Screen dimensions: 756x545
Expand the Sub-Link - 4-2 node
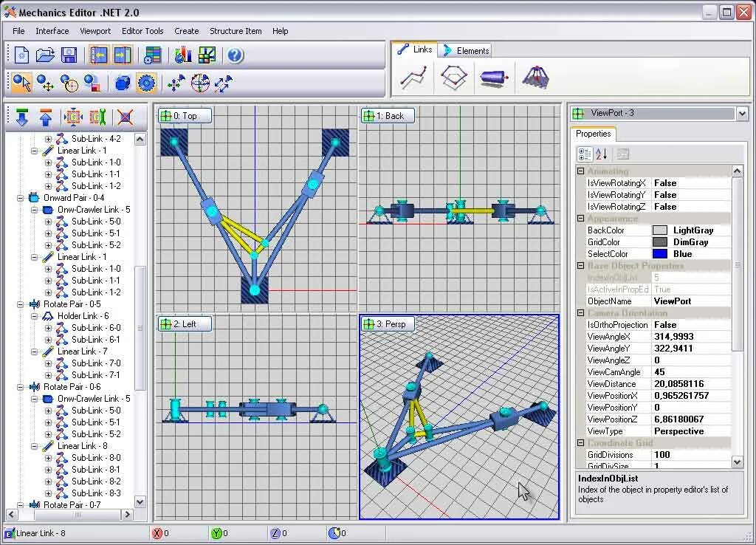(48, 139)
